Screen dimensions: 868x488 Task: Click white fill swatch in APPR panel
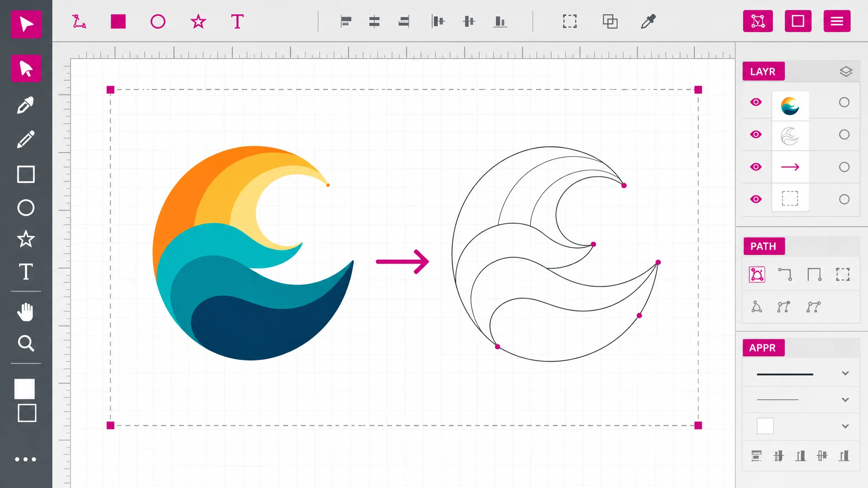tap(765, 426)
